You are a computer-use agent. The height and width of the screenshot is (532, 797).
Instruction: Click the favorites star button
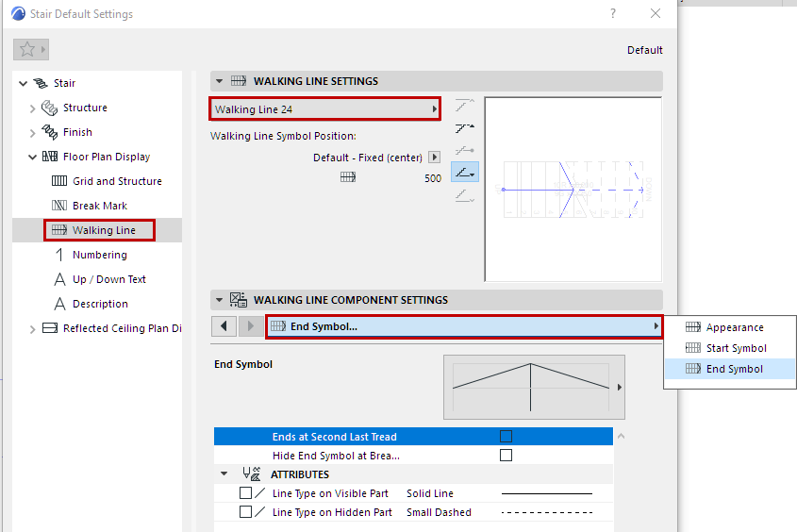click(x=27, y=50)
